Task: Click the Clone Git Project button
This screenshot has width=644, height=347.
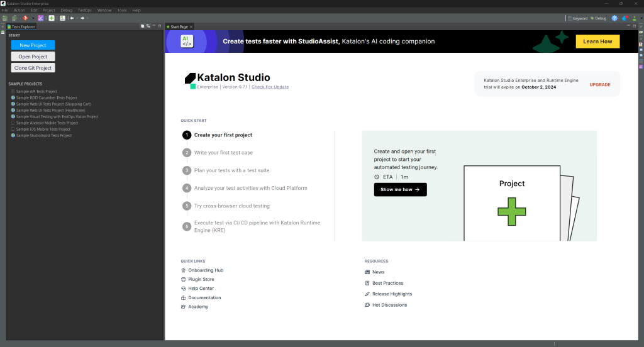Action: [x=33, y=68]
